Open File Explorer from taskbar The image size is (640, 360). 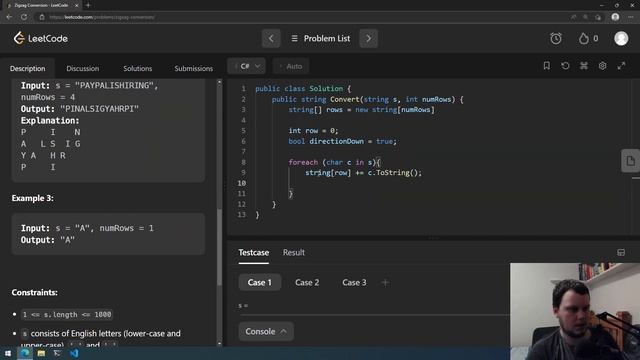coord(41,353)
